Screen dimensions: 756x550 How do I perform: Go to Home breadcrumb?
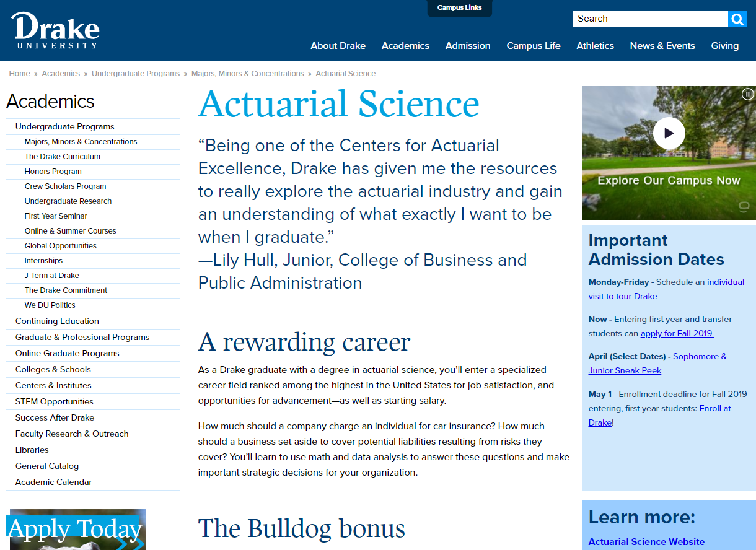point(19,74)
